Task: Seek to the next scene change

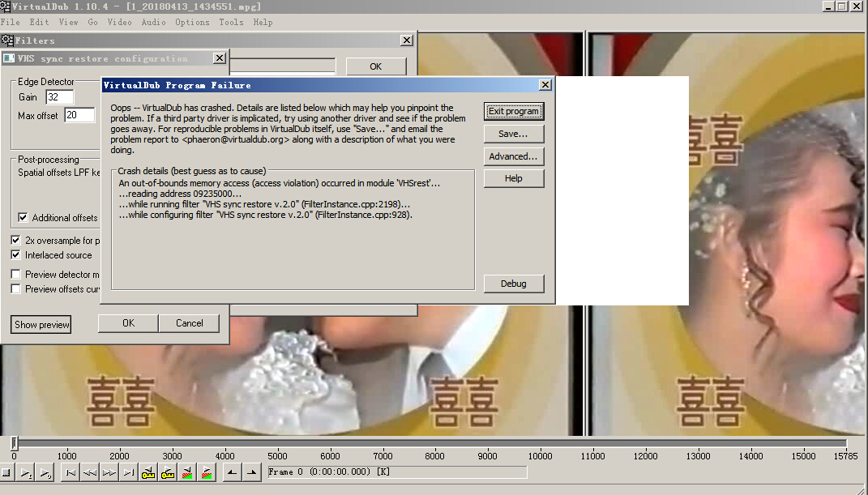Action: pyautogui.click(x=207, y=473)
